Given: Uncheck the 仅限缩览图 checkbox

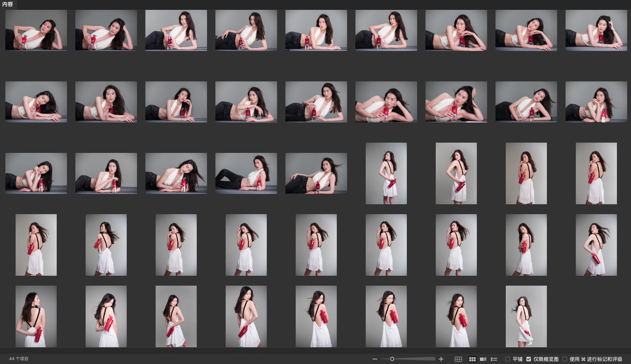Looking at the screenshot, I should [x=529, y=359].
